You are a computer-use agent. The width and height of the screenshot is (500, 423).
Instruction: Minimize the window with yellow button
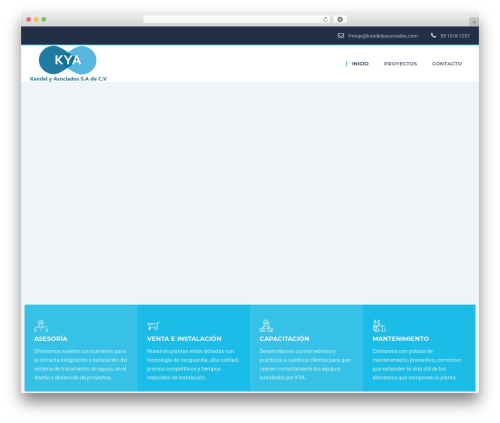36,20
